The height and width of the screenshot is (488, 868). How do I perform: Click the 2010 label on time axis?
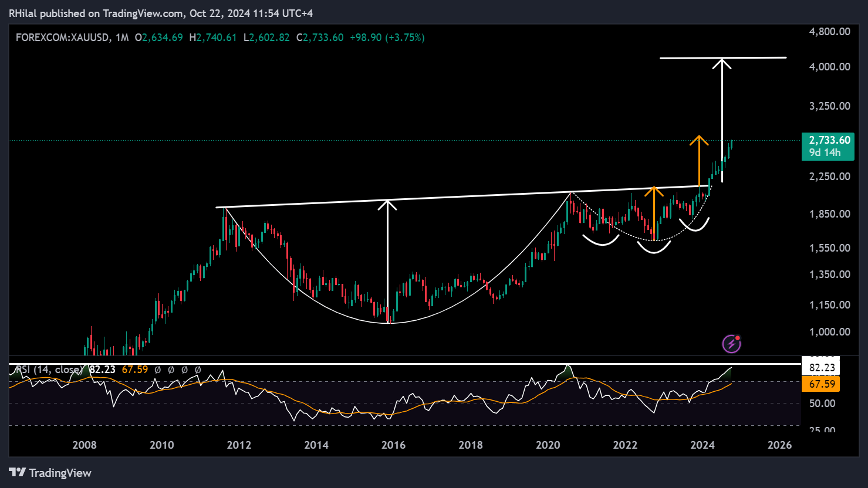pyautogui.click(x=162, y=445)
